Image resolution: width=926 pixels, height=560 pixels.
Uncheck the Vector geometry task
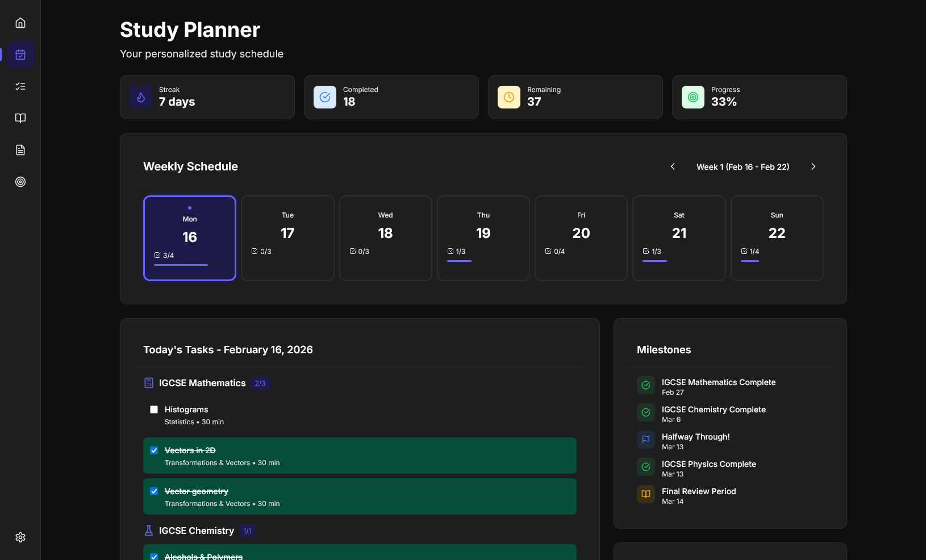pyautogui.click(x=153, y=491)
